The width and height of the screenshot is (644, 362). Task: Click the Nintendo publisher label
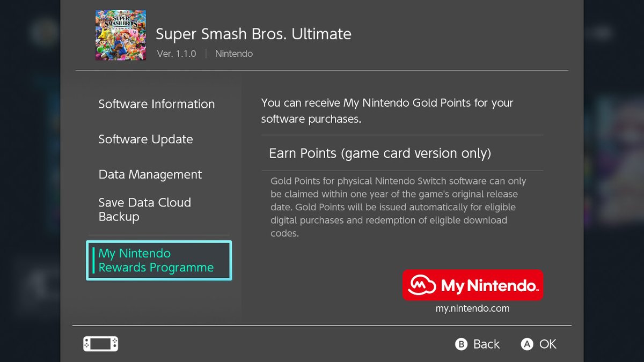[233, 54]
